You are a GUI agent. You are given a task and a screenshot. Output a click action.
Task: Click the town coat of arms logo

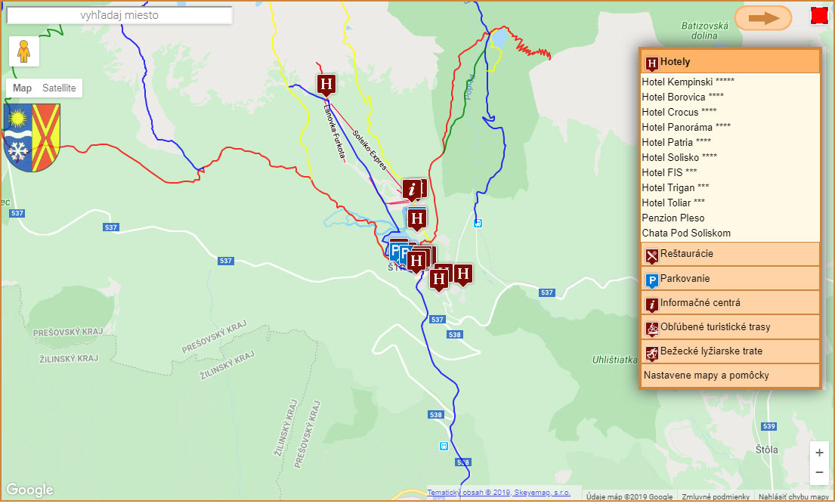(32, 138)
